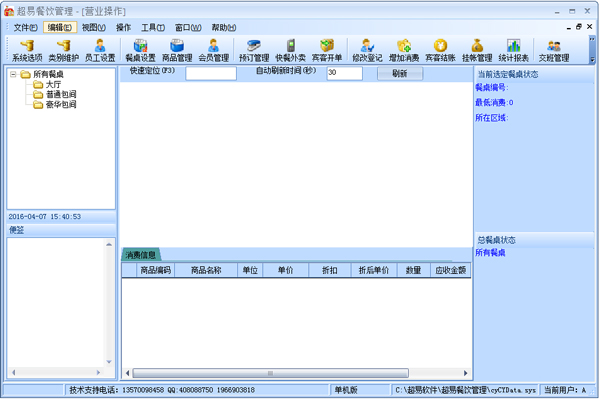Open 系统选项 system options icon
This screenshot has height=399, width=600.
pos(27,50)
